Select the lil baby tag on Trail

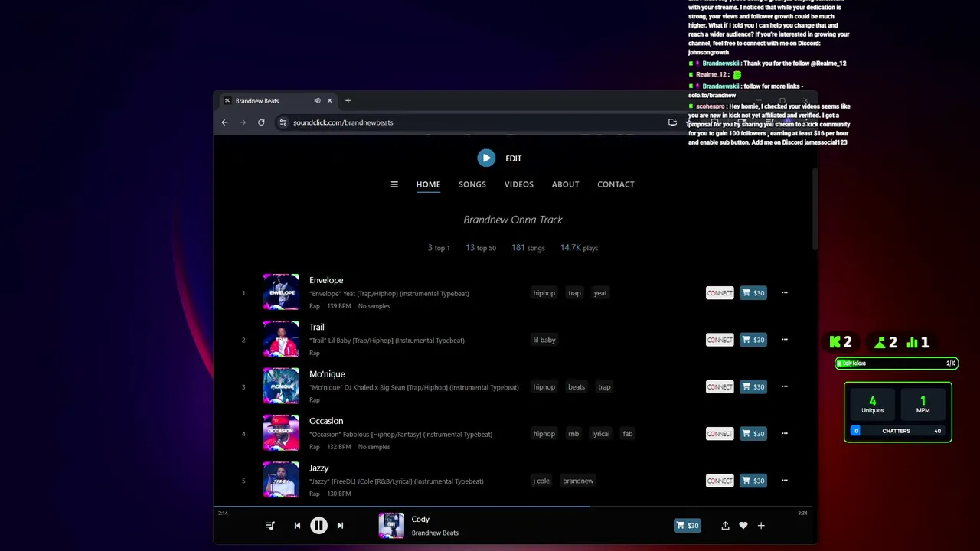click(x=544, y=340)
